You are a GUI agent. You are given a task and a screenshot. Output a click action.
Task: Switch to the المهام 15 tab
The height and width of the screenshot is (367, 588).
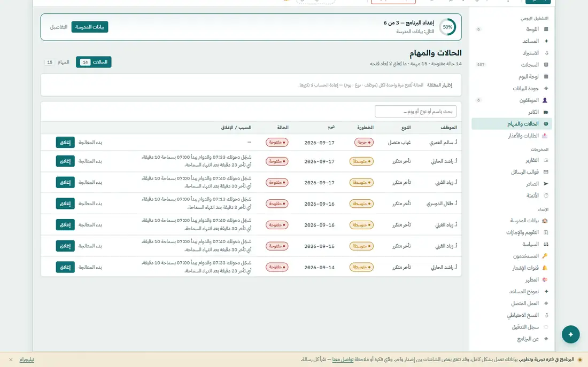point(57,62)
